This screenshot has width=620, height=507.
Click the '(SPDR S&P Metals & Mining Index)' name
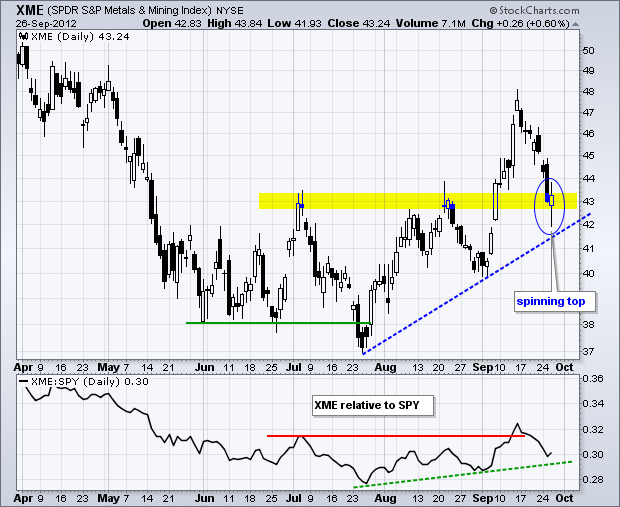[129, 10]
